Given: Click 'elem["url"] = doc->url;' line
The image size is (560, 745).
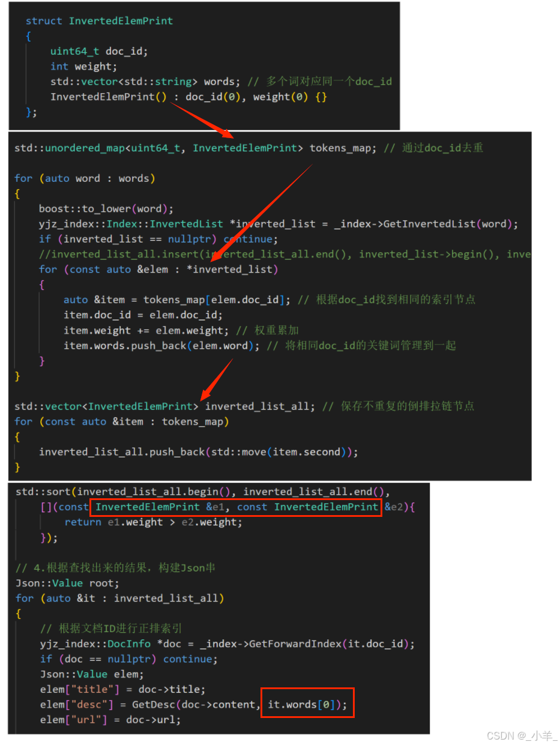Looking at the screenshot, I should [110, 720].
